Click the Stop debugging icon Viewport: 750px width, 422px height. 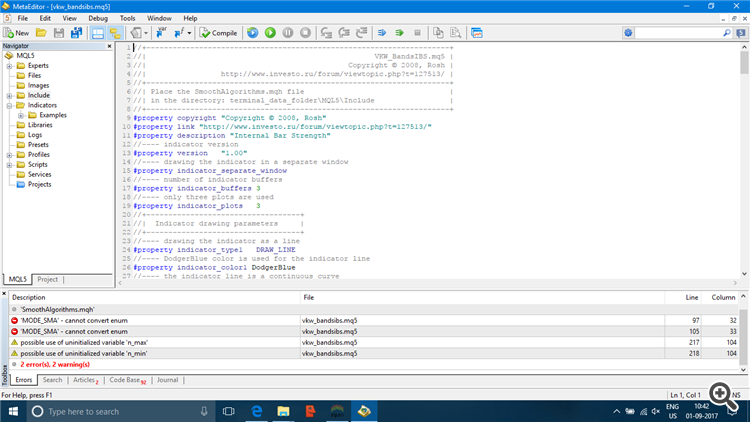[306, 33]
